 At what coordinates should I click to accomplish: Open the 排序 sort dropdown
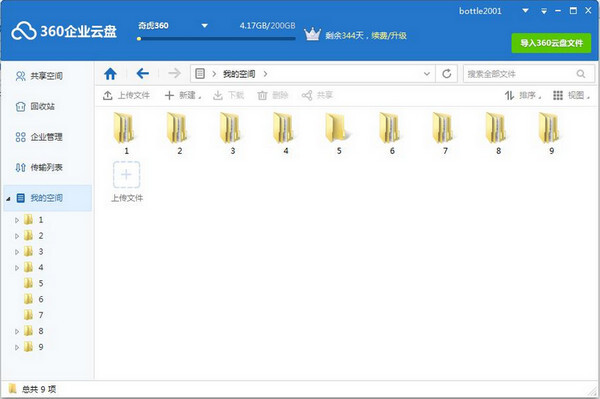[523, 95]
